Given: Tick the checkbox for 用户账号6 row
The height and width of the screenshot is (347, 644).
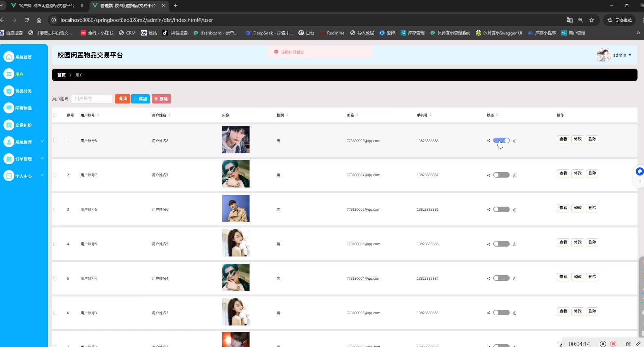Looking at the screenshot, I should coord(55,210).
